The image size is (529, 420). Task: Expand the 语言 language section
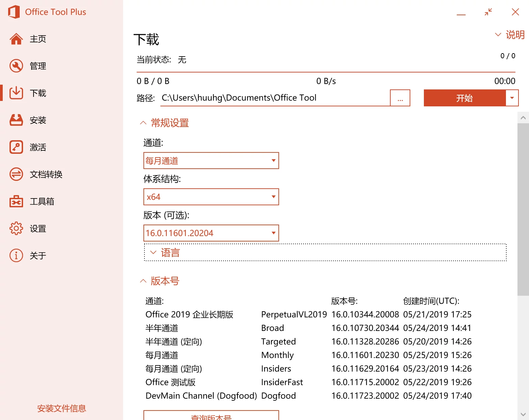pyautogui.click(x=325, y=252)
